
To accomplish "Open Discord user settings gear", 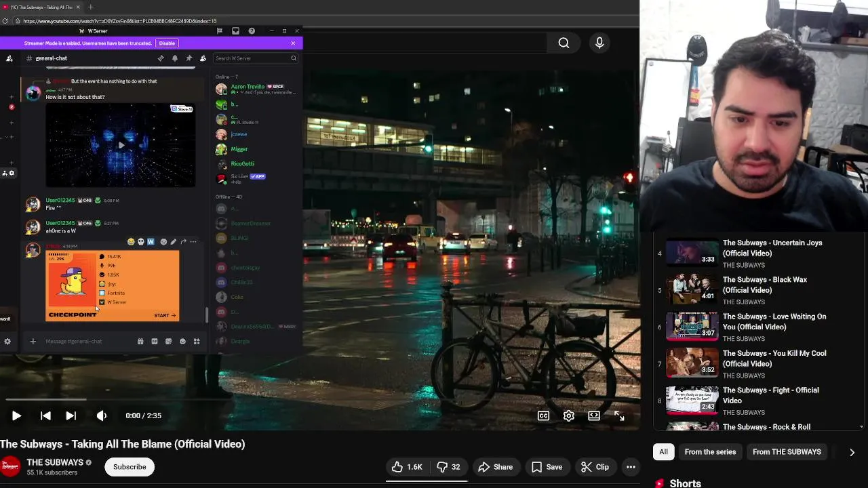I will coord(7,342).
